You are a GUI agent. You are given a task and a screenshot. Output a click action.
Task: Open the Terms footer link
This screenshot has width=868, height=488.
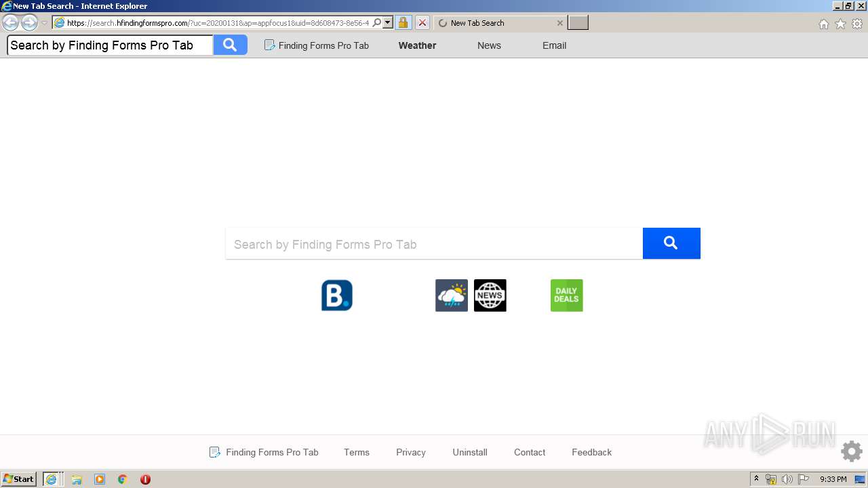(x=357, y=452)
